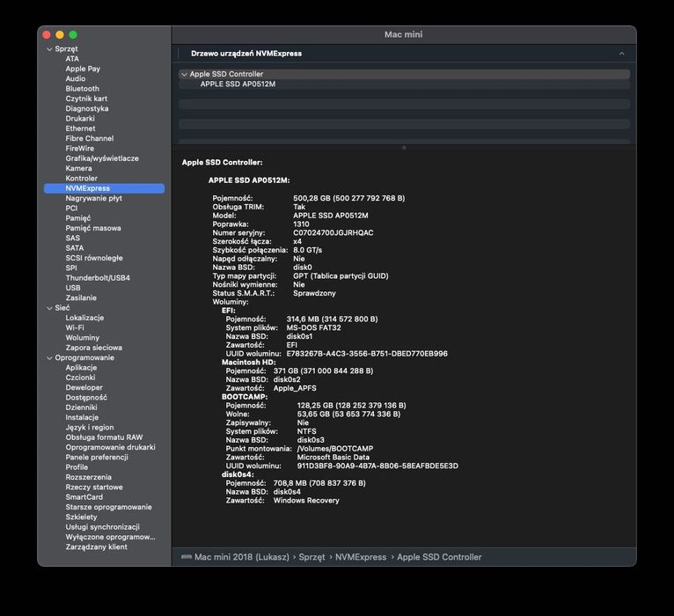Select ATA in the sidebar

click(x=72, y=59)
